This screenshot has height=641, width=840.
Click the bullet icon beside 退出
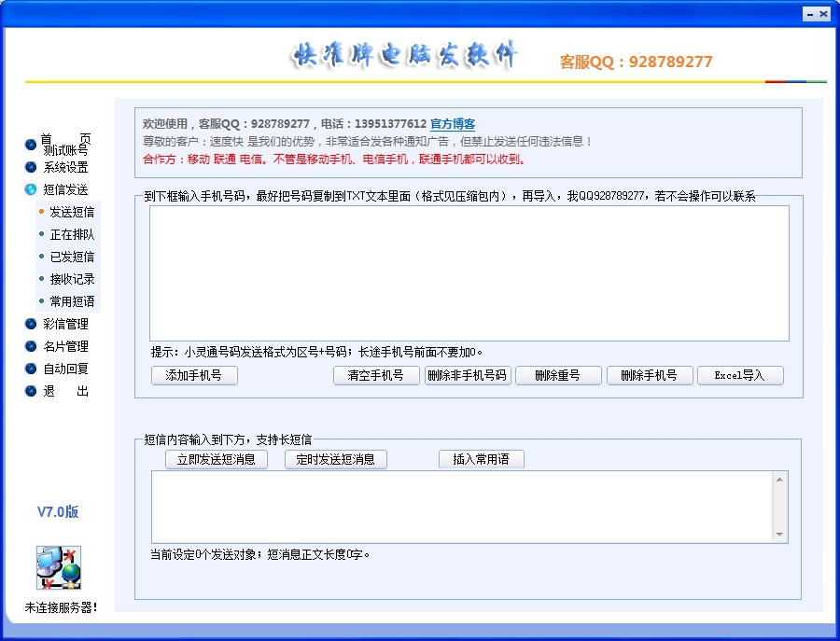pyautogui.click(x=29, y=391)
